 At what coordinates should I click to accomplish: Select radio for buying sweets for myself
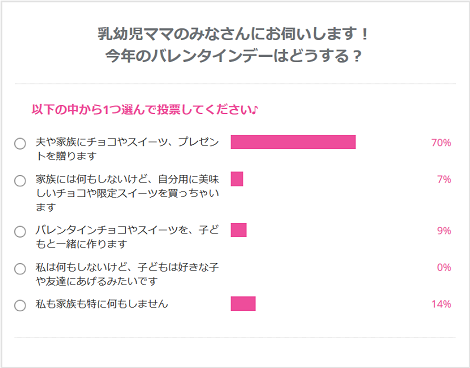[x=20, y=181]
